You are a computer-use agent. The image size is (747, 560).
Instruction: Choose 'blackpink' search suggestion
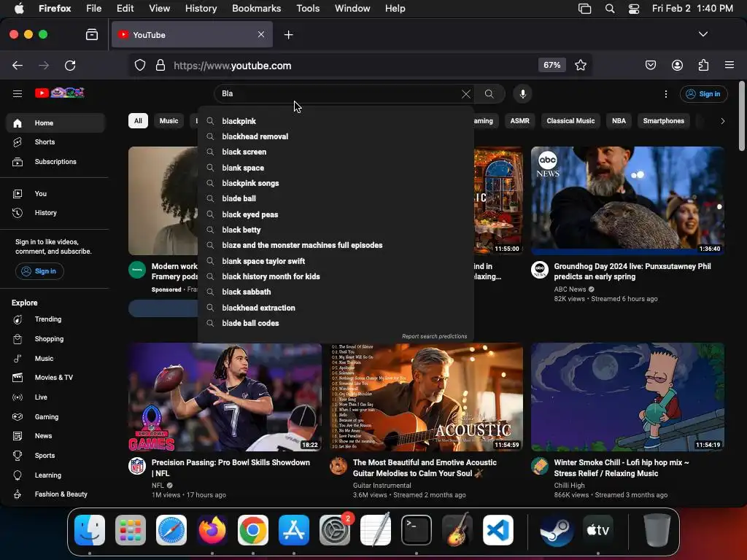coord(336,121)
